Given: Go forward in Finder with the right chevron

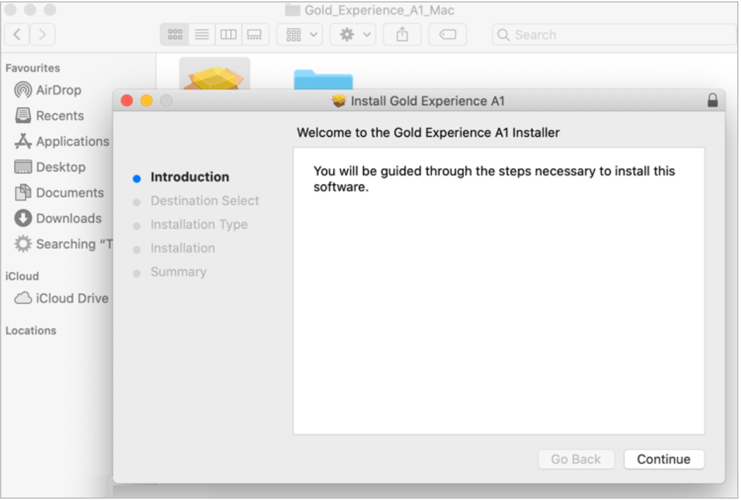Looking at the screenshot, I should click(x=42, y=34).
